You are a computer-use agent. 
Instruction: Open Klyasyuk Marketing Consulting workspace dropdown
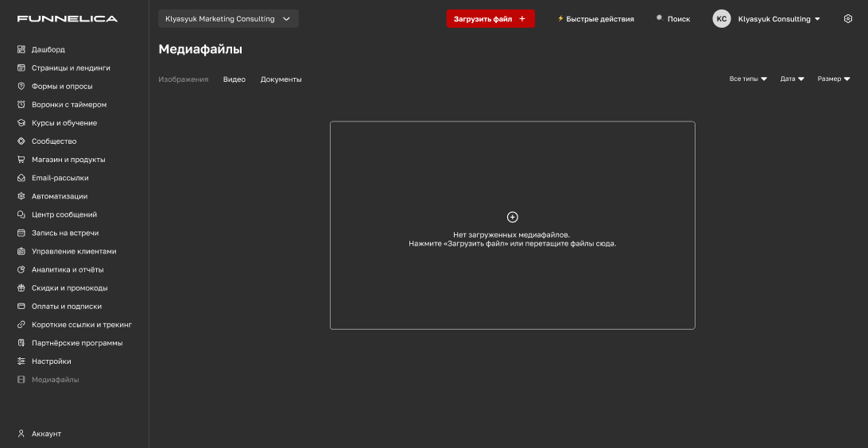pos(228,19)
